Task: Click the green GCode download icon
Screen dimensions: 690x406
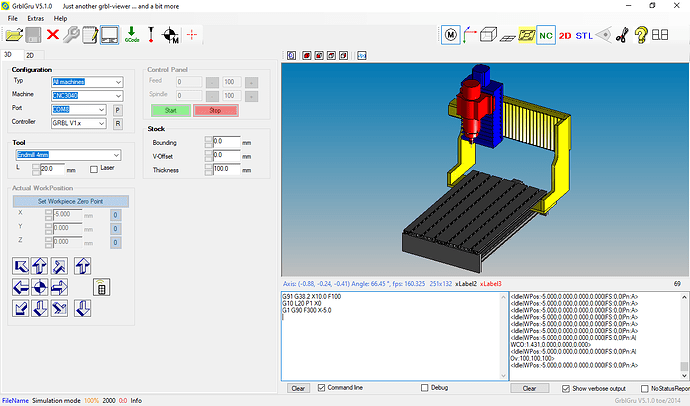Action: tap(132, 35)
